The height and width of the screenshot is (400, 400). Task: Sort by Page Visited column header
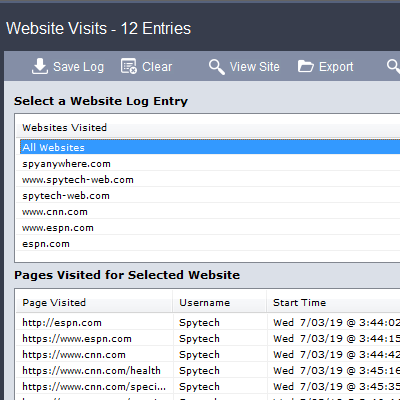coord(94,302)
